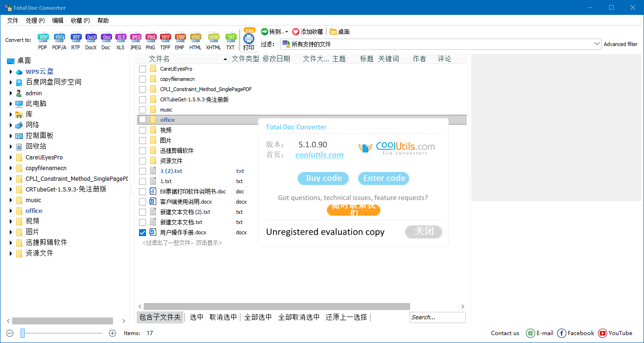
Task: Open E-mail contact icon
Action: click(x=530, y=333)
